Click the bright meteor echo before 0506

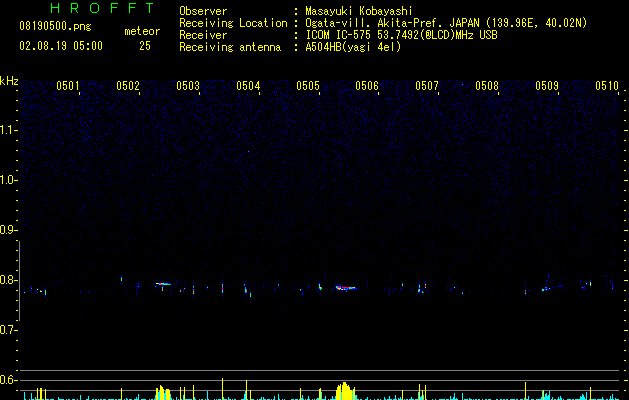point(346,288)
